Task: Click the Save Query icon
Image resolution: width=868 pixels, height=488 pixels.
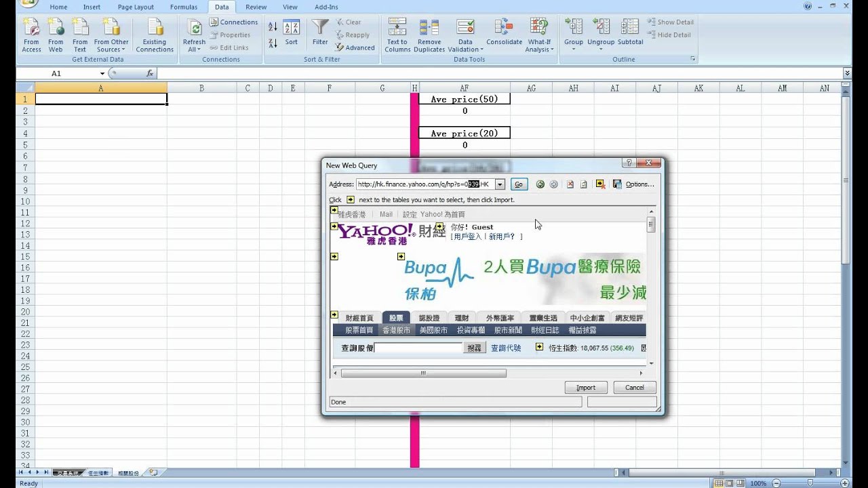Action: pyautogui.click(x=617, y=184)
